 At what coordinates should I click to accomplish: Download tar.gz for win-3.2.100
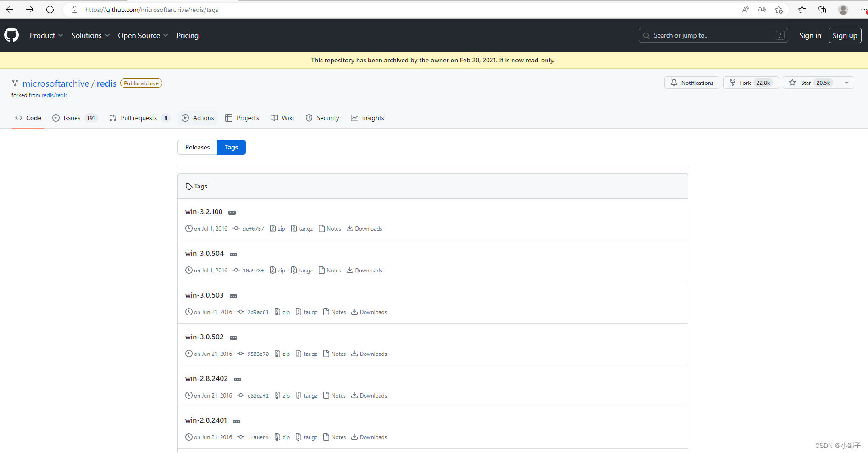(x=302, y=229)
